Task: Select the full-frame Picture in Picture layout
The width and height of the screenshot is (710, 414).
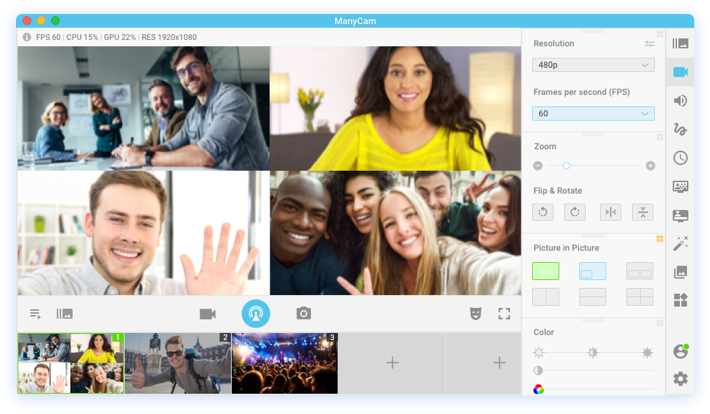Action: pyautogui.click(x=546, y=271)
